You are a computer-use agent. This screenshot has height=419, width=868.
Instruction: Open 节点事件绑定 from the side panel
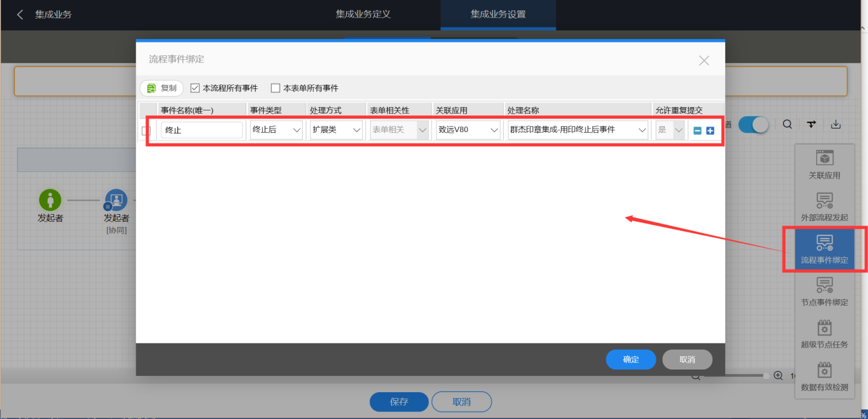pyautogui.click(x=824, y=292)
